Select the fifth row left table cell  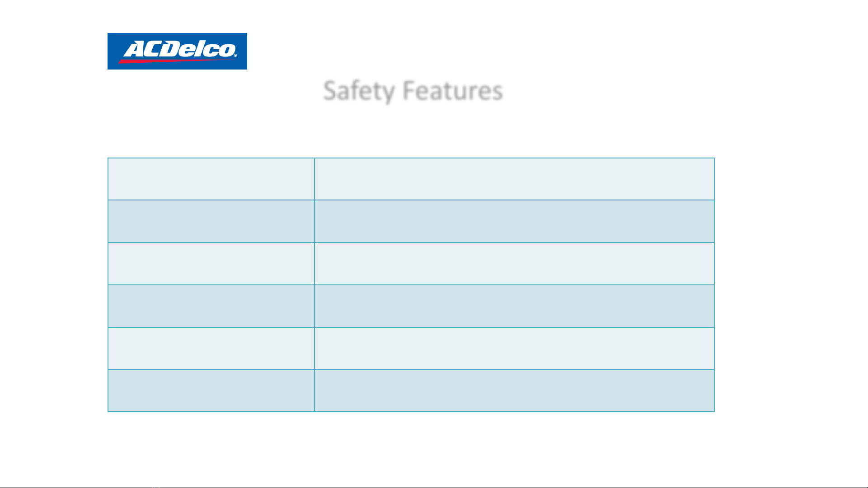(x=211, y=348)
